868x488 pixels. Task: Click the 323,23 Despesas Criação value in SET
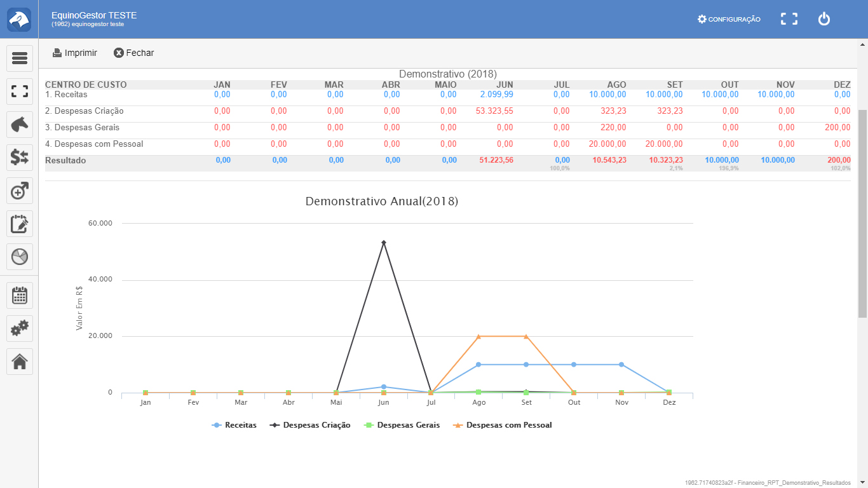click(x=670, y=111)
